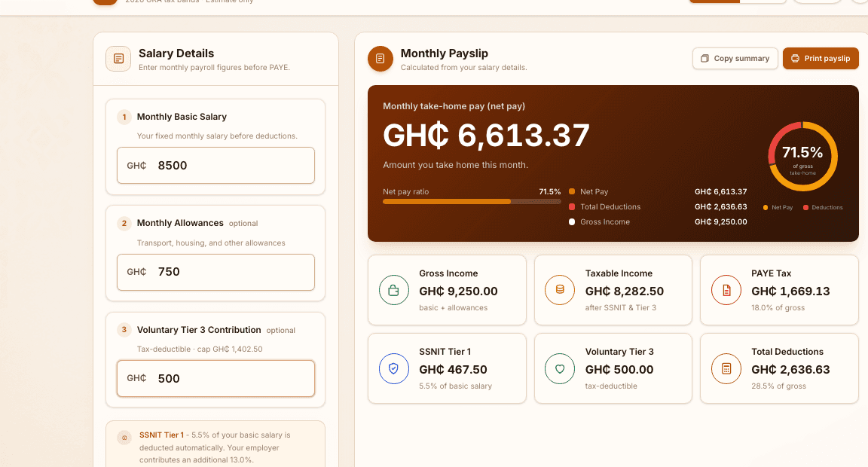The width and height of the screenshot is (868, 467).
Task: Click 'Amount you take home this month.' text
Action: [456, 165]
